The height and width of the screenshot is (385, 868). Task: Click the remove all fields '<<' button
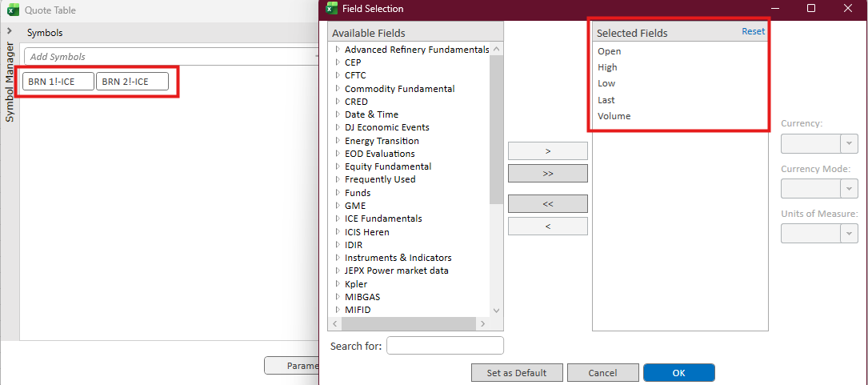pyautogui.click(x=547, y=204)
